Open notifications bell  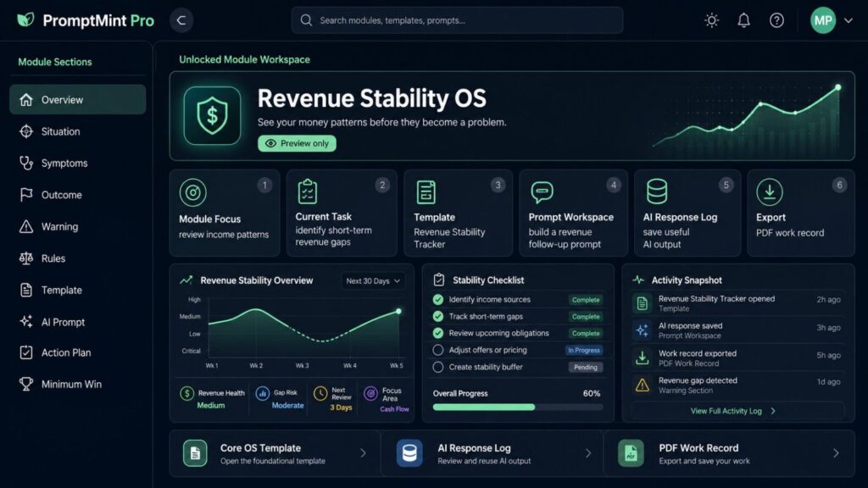point(743,20)
